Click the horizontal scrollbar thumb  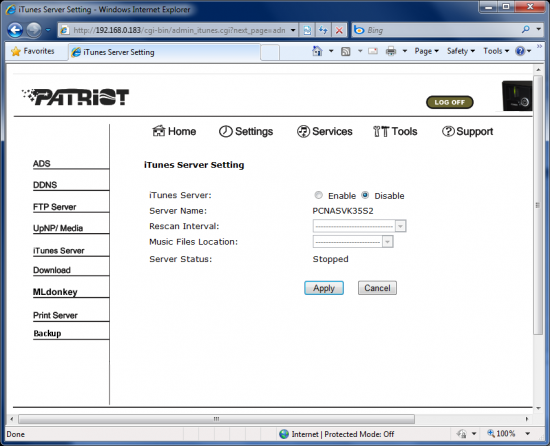pyautogui.click(x=216, y=419)
